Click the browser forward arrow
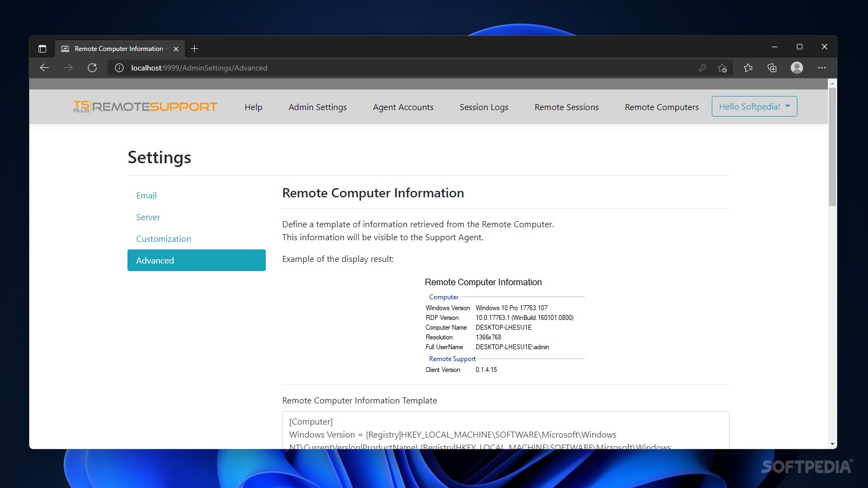The image size is (868, 488). 68,68
